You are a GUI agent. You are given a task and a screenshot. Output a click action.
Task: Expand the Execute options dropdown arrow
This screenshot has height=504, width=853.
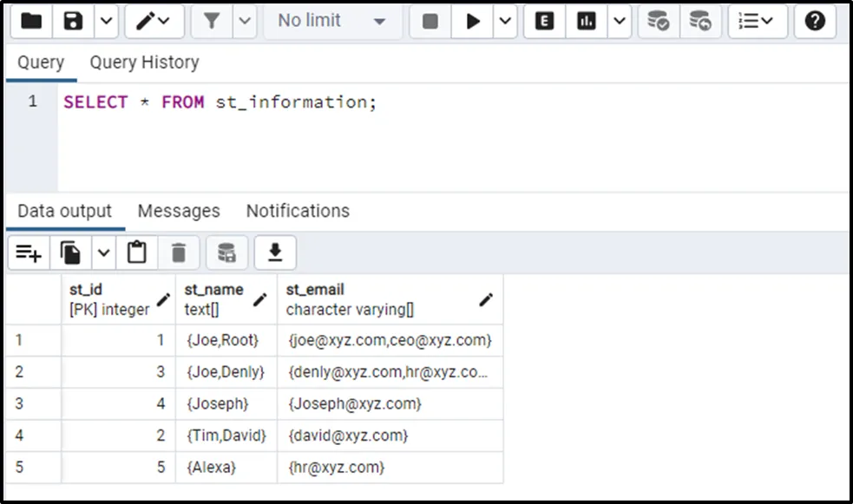point(505,22)
